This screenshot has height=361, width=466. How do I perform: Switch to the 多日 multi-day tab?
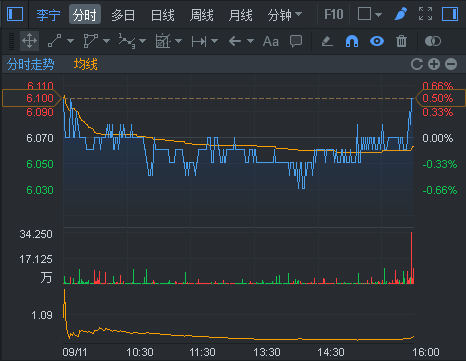(123, 15)
